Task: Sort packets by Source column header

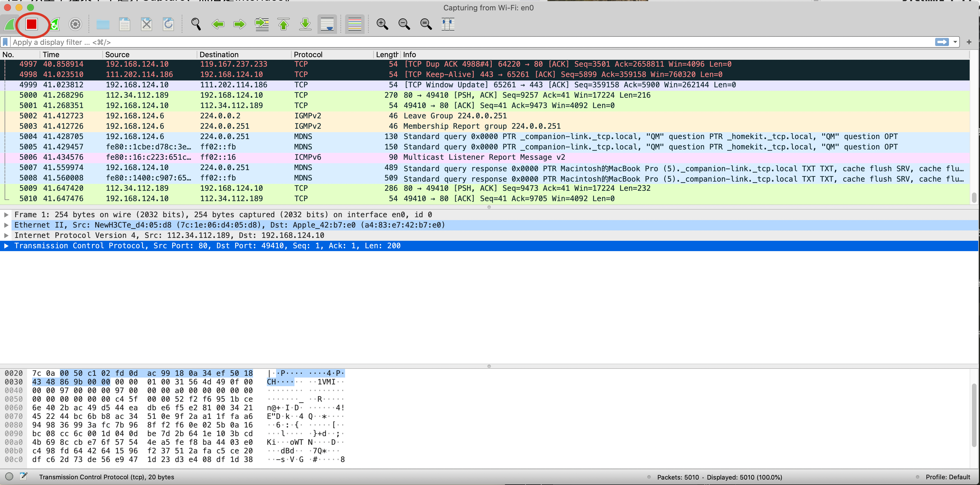Action: (x=117, y=55)
